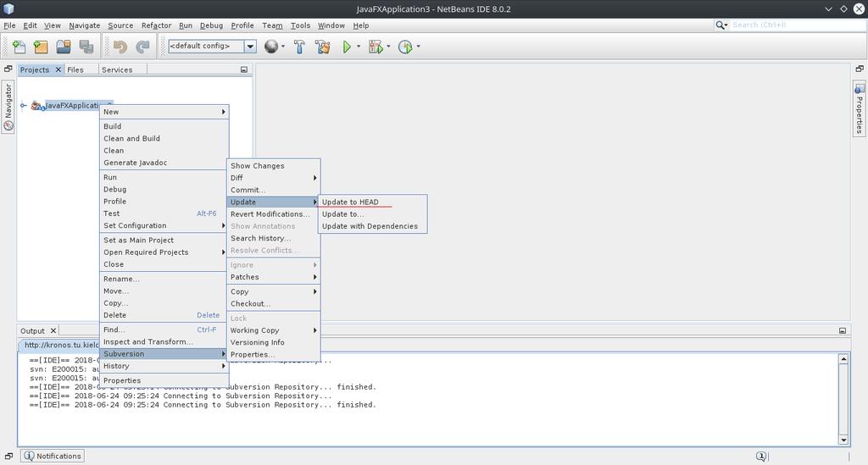Switch to the Files tab
Screen dimensions: 868x465
pyautogui.click(x=75, y=69)
